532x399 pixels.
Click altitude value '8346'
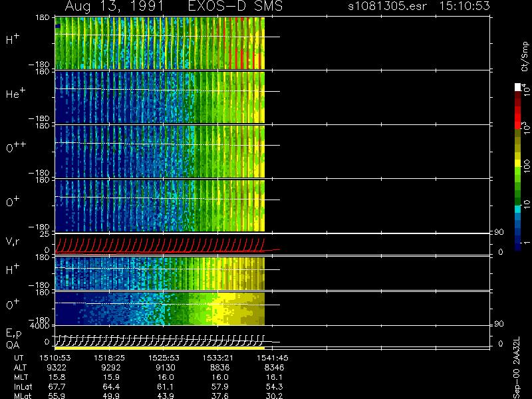(x=274, y=367)
